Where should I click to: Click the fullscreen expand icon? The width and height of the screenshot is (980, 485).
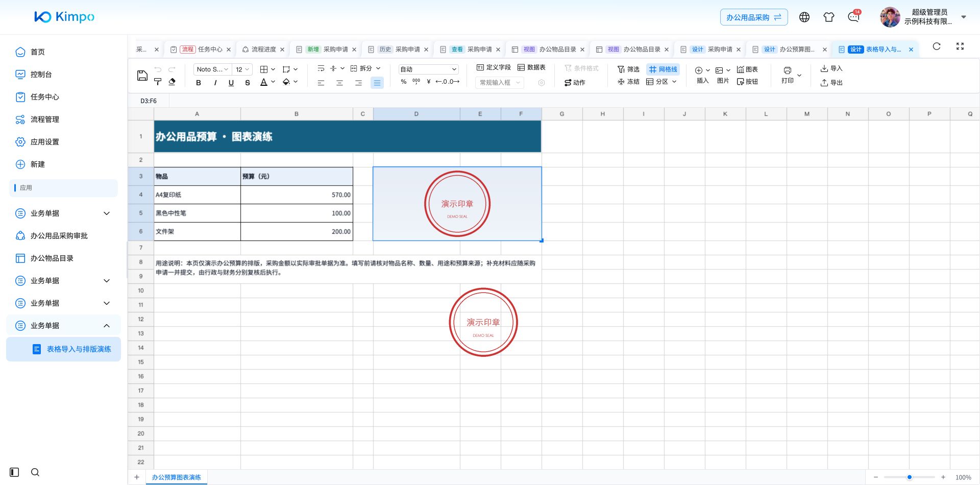[x=960, y=46]
